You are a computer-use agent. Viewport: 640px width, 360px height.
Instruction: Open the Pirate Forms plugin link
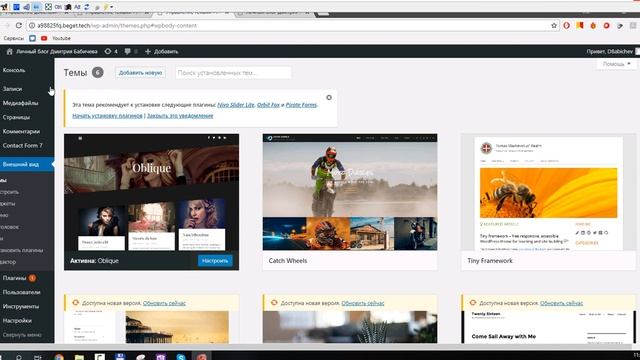click(x=301, y=105)
